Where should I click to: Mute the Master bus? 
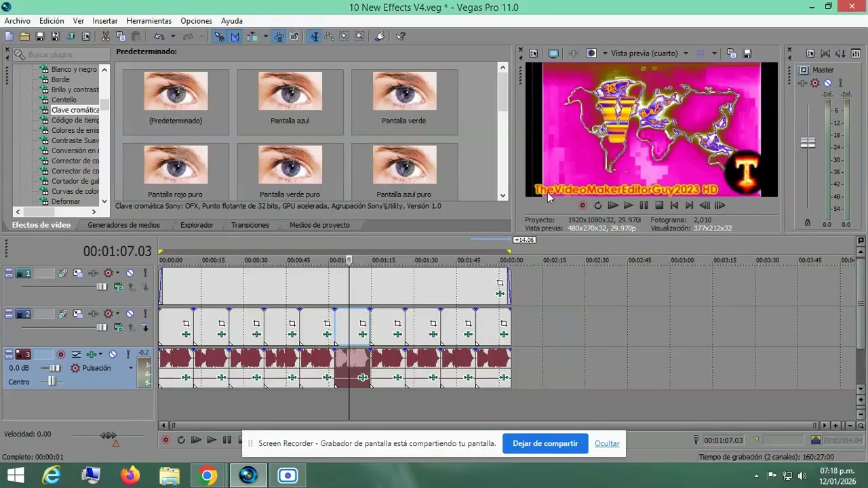tap(827, 83)
